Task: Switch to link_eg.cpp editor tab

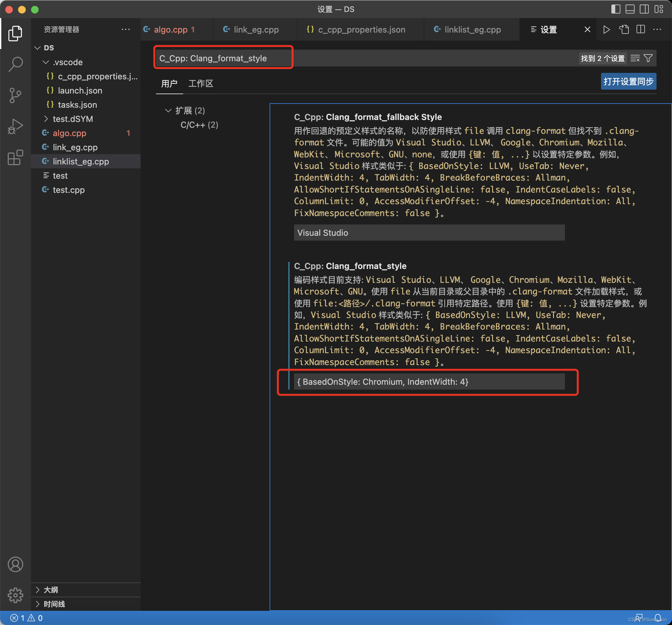Action: 255,29
